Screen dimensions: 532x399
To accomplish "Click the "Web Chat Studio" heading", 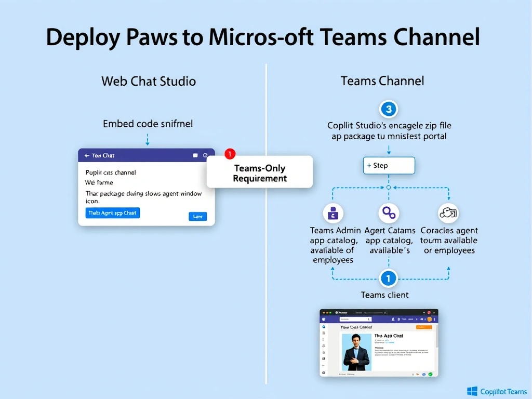I will click(x=149, y=82).
